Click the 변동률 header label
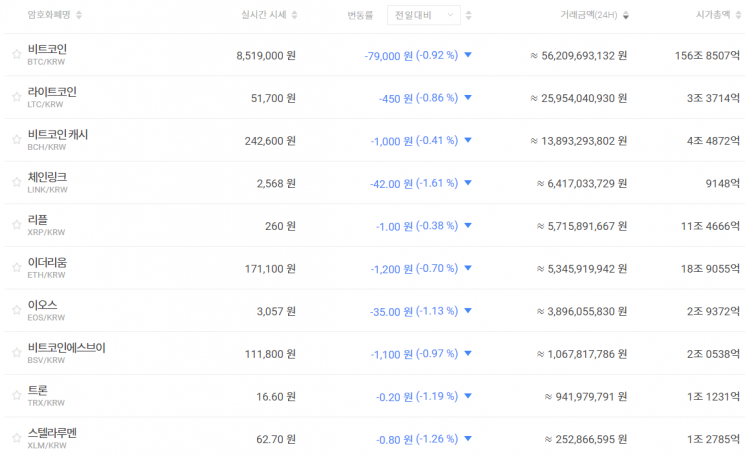This screenshot has height=458, width=745. (x=360, y=16)
